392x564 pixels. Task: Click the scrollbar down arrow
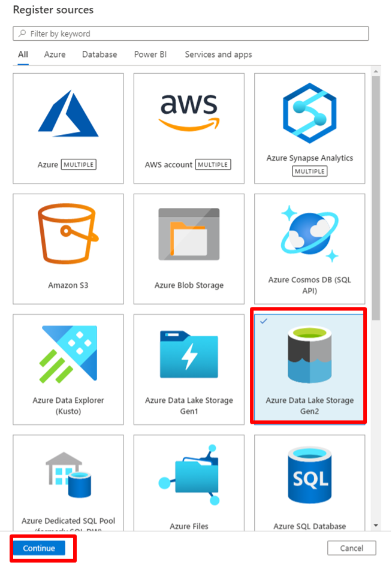pos(376,526)
